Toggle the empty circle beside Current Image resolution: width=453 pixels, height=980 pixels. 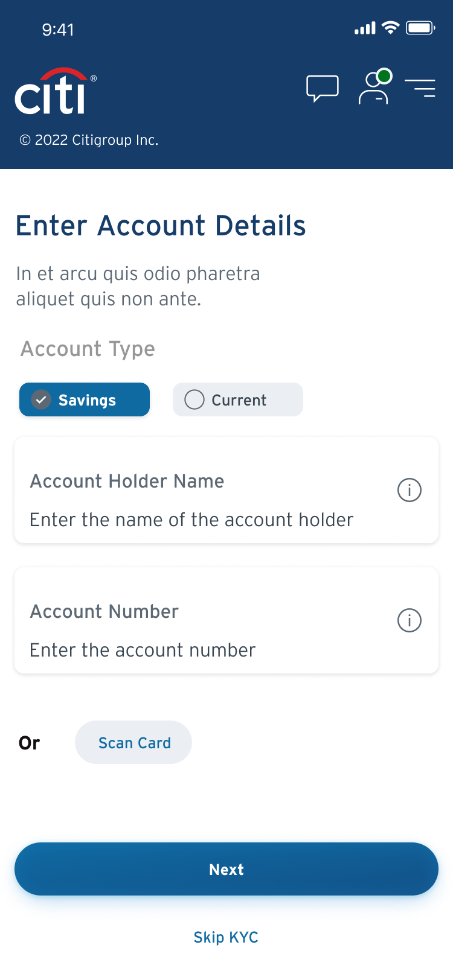coord(194,399)
